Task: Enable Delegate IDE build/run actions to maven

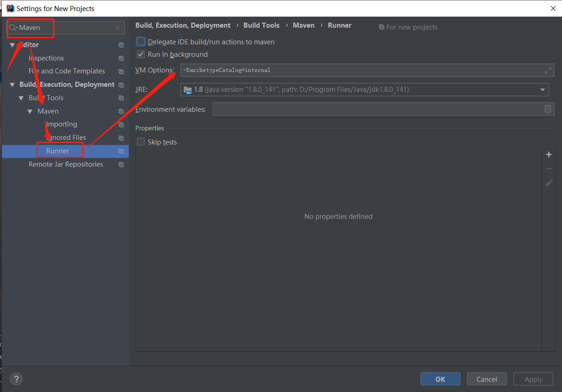Action: 141,42
